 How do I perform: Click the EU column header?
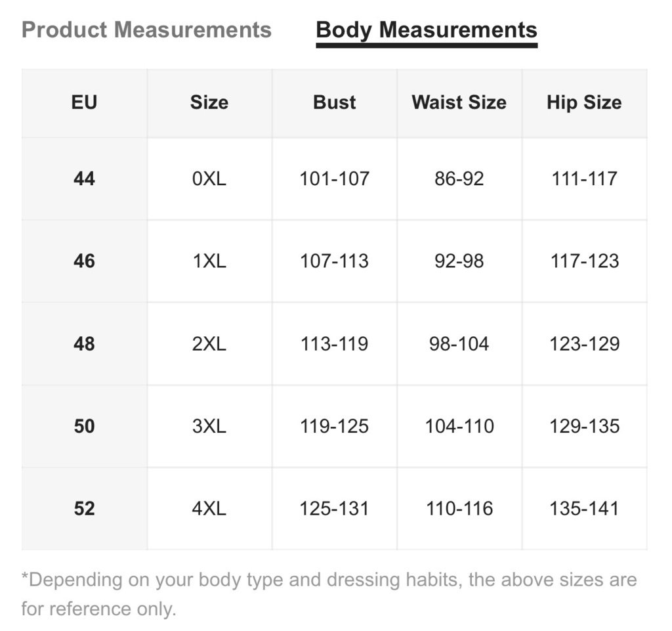coord(85,102)
